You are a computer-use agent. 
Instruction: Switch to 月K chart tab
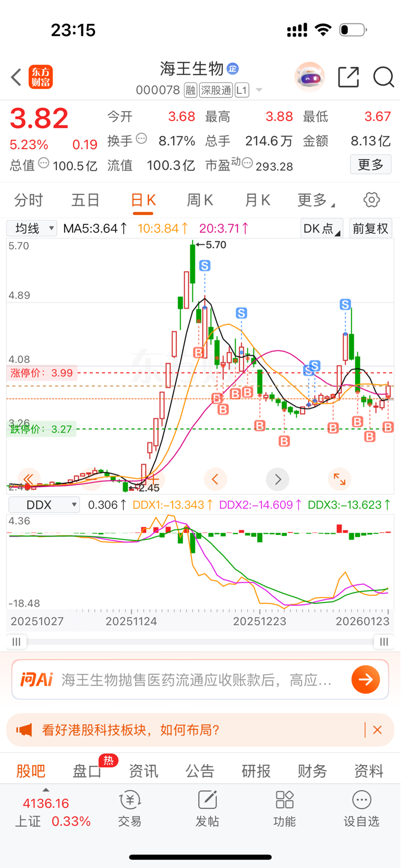coord(257,200)
